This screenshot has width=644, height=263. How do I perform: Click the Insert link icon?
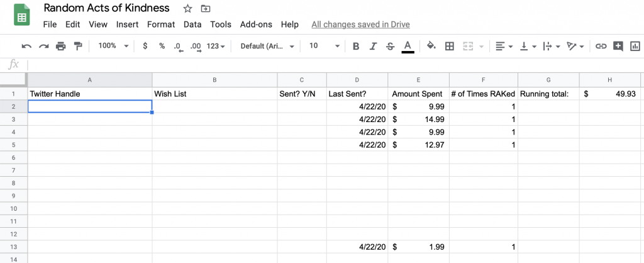point(601,46)
